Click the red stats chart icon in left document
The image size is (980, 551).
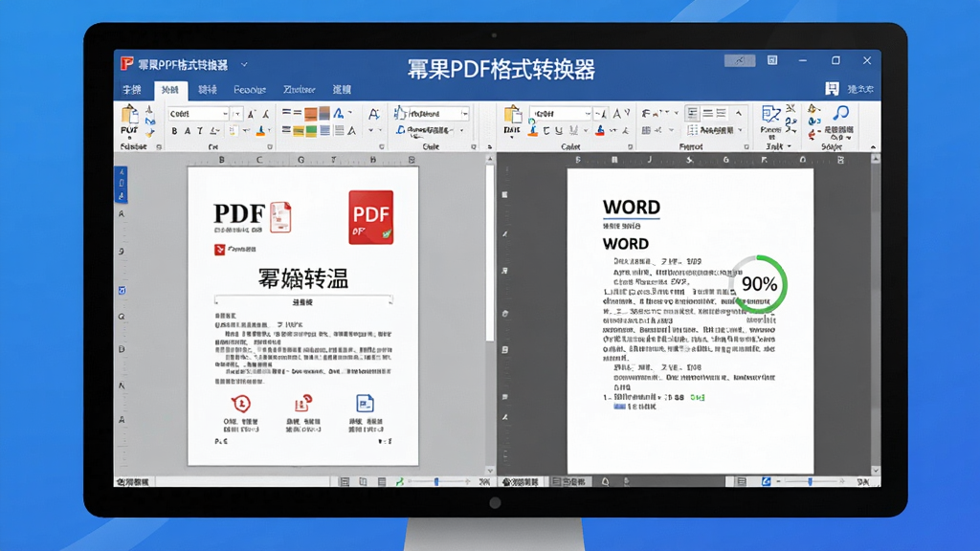coord(303,403)
